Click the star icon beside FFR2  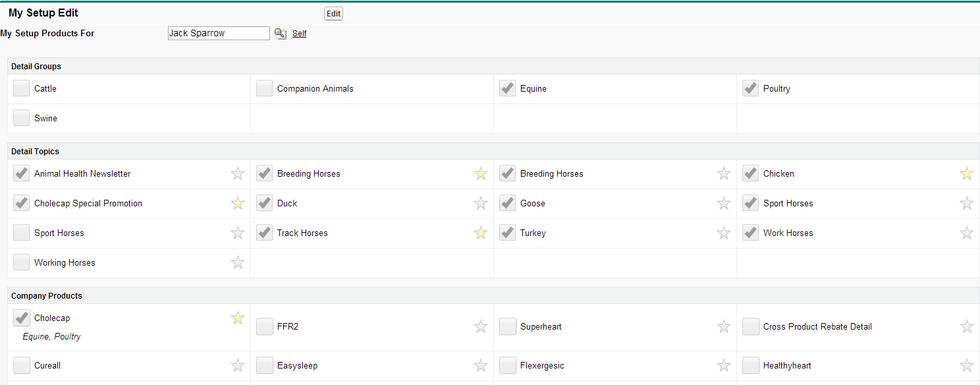coord(481,327)
